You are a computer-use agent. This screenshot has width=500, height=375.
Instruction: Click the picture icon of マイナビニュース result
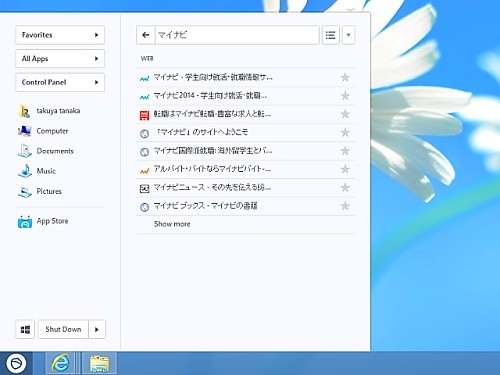coord(144,189)
